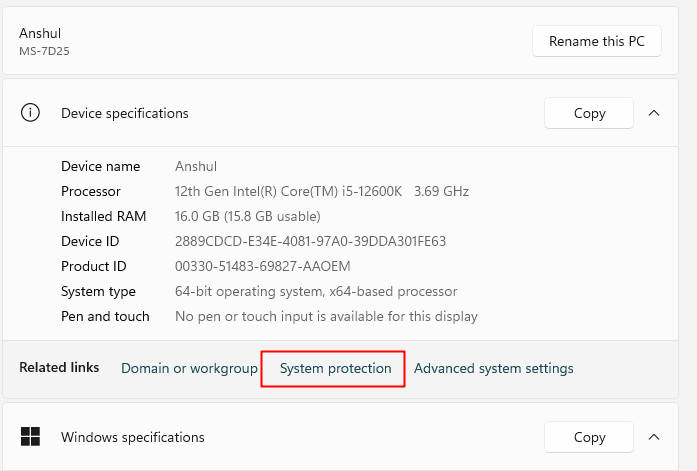
Task: Click the PC name Anshul header
Action: [x=40, y=33]
